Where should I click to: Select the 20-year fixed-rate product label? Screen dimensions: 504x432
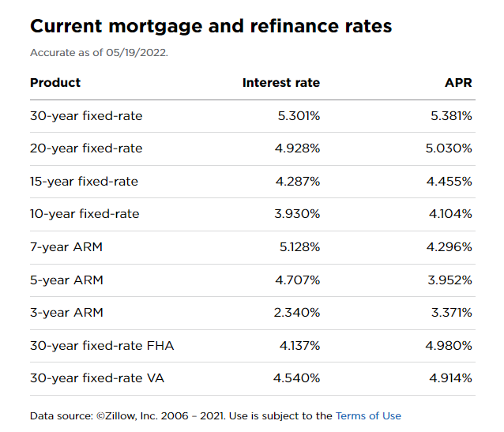[86, 148]
